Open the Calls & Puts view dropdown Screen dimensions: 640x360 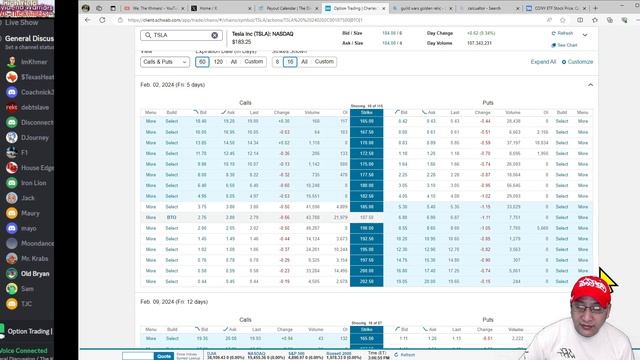coord(165,62)
